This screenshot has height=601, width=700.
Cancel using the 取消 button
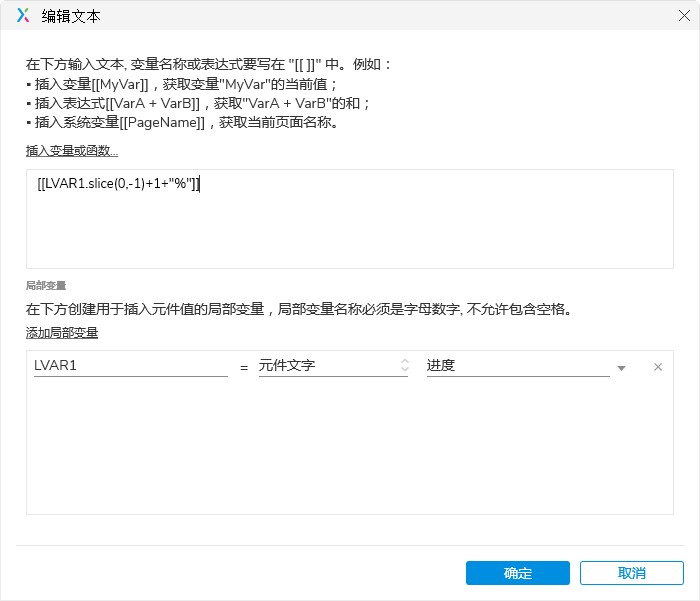(632, 573)
